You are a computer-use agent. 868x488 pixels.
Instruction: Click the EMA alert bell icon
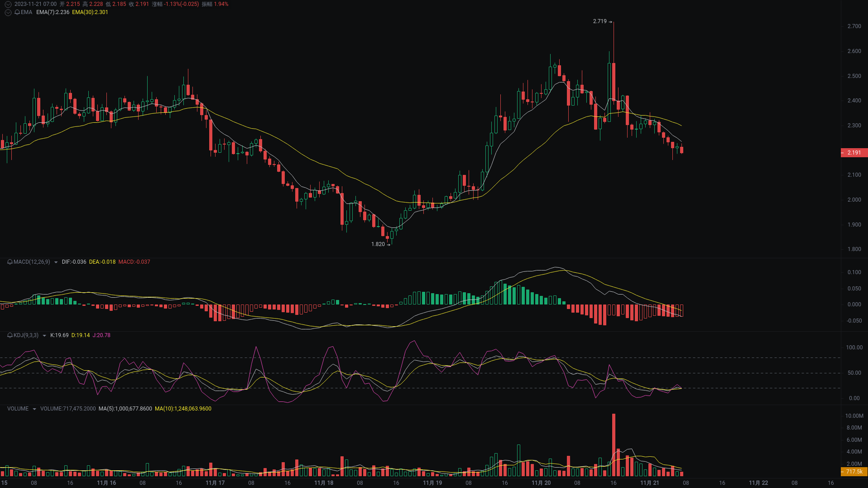[x=17, y=12]
